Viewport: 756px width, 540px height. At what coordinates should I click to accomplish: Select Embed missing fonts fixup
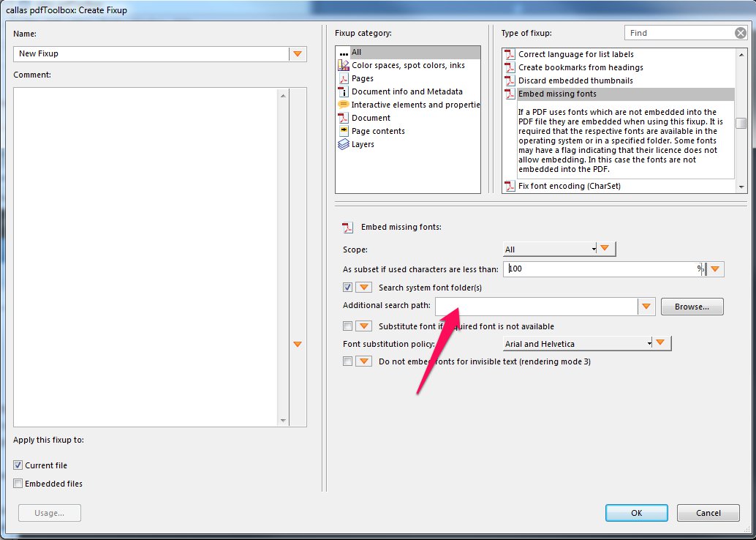point(619,94)
